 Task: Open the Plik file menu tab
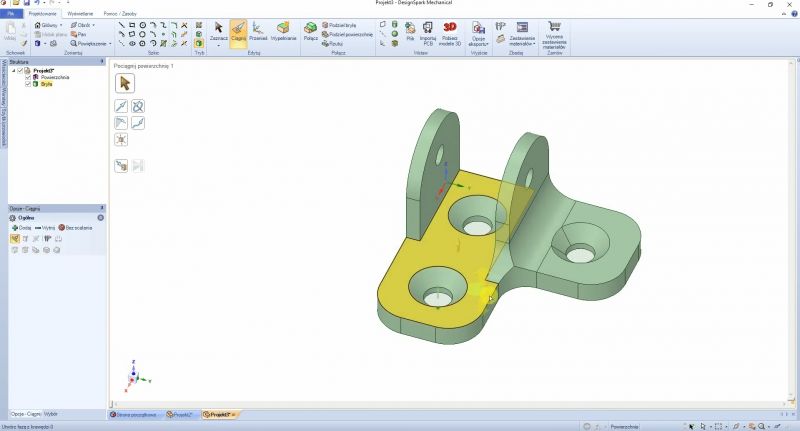coord(11,14)
